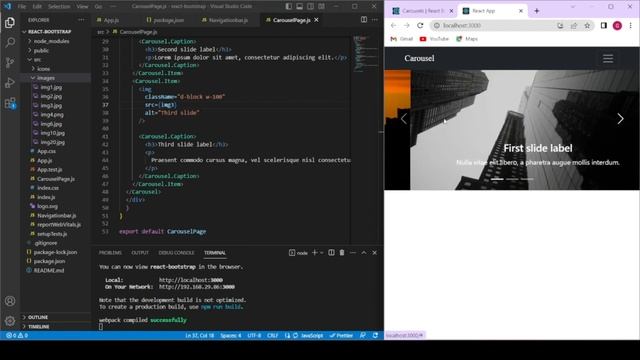Open the View menu
The image size is (640, 360).
(x=82, y=7)
